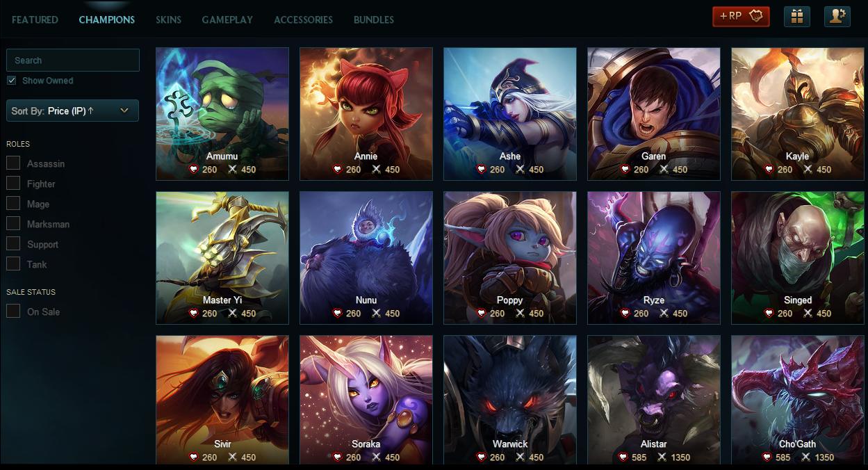Screen dimensions: 868x470
Task: Check the Marksman role filter
Action: [13, 224]
